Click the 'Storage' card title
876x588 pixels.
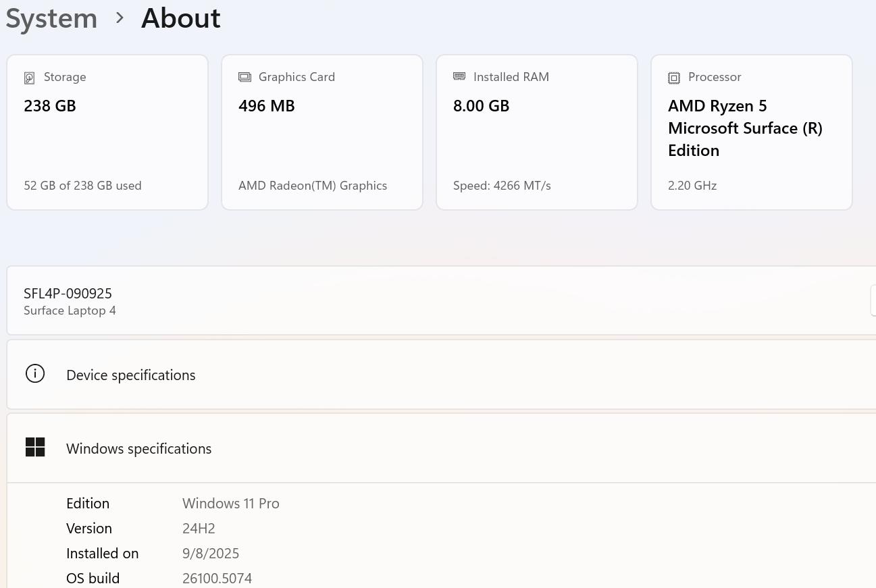tap(65, 77)
